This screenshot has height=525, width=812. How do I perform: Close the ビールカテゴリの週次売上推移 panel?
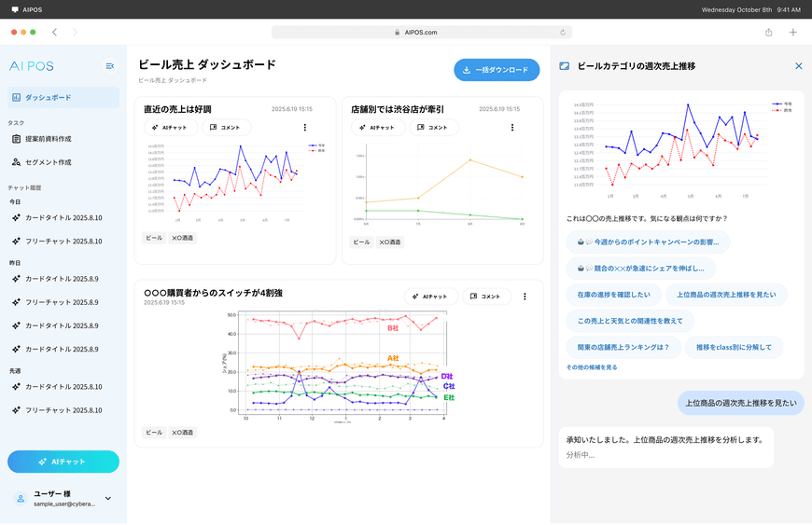pos(798,66)
